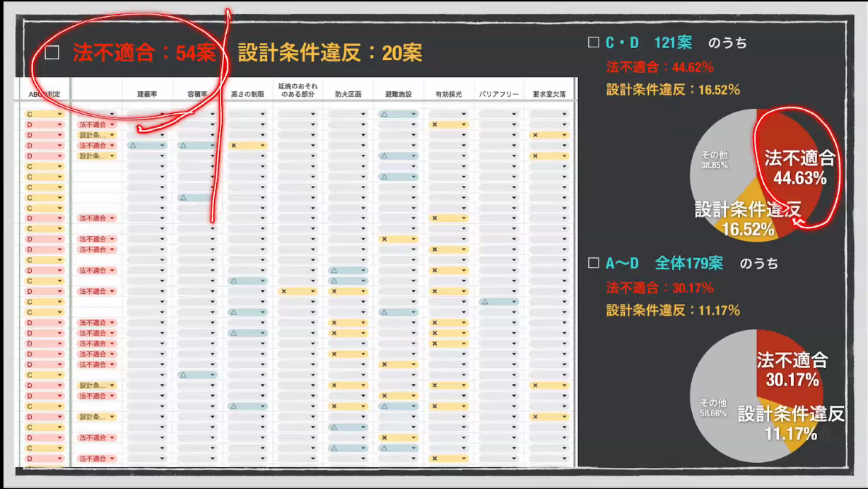Click the 法不適合:30.17% line
This screenshot has width=868, height=489.
[x=659, y=288]
